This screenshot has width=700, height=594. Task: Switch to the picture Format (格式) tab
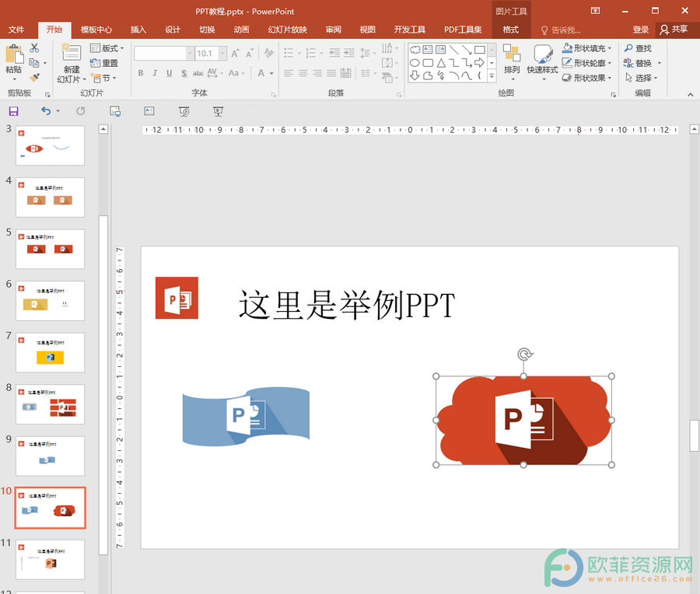511,30
